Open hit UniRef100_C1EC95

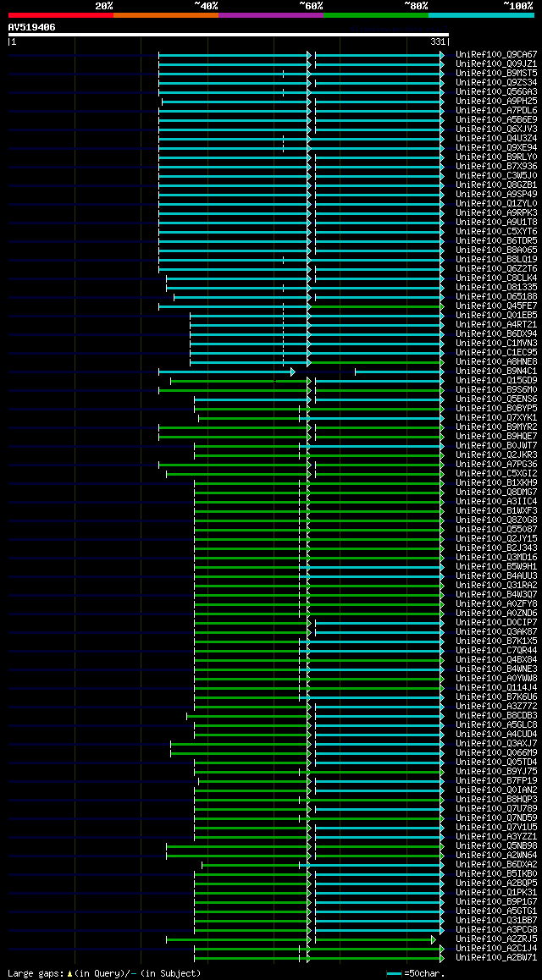[496, 353]
